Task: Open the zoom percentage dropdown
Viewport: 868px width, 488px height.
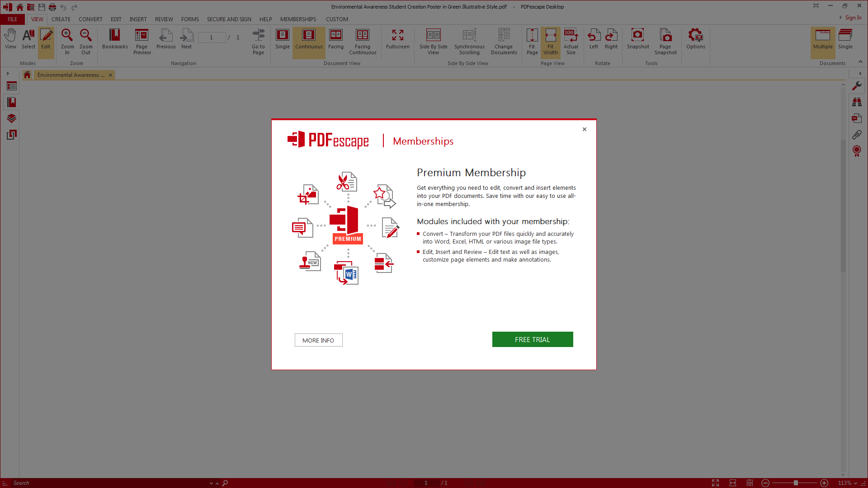Action: tap(855, 483)
